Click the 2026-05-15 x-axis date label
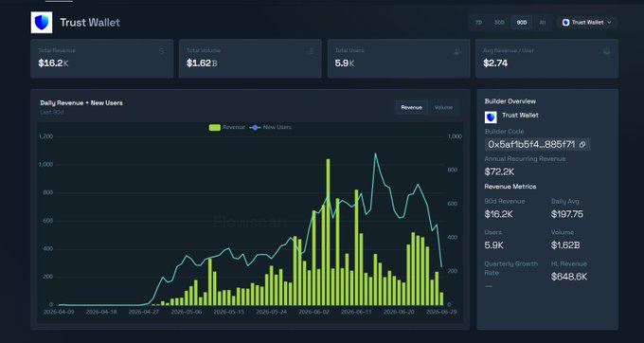644x343 pixels. click(228, 312)
